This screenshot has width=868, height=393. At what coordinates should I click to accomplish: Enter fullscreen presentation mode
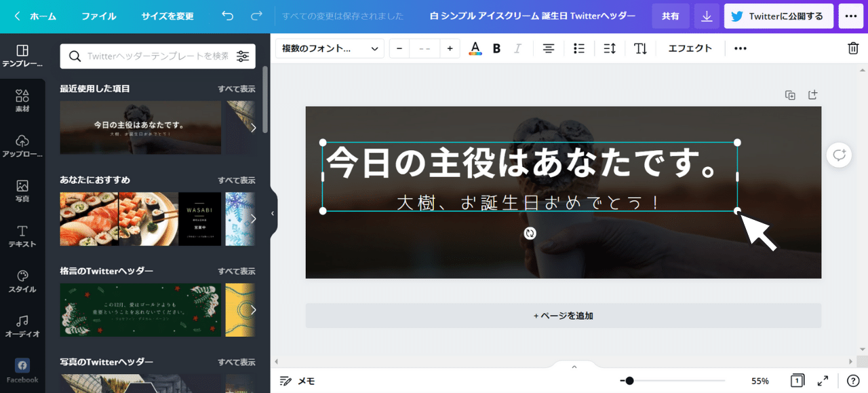click(823, 381)
